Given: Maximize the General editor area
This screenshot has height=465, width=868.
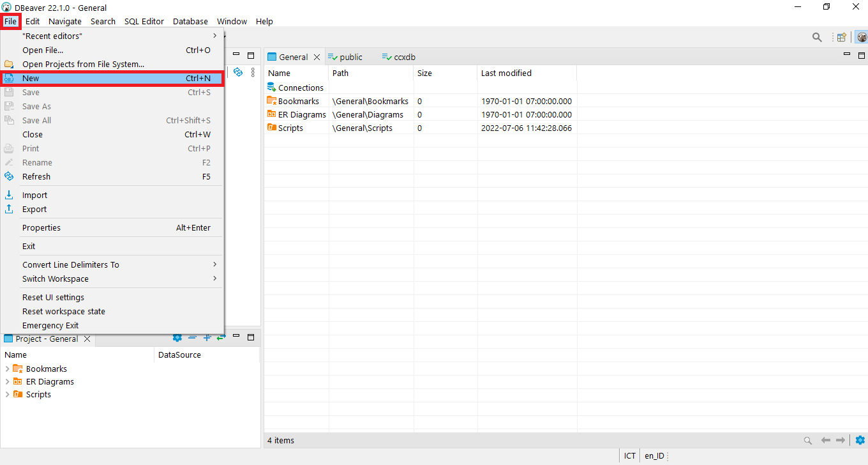Looking at the screenshot, I should click(x=860, y=56).
